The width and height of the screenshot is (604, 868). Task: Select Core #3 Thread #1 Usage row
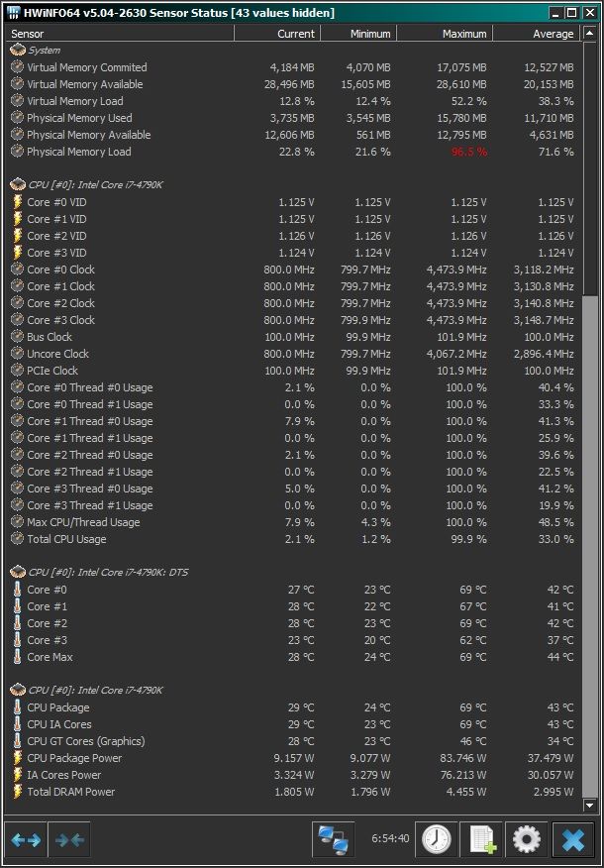pyautogui.click(x=293, y=505)
